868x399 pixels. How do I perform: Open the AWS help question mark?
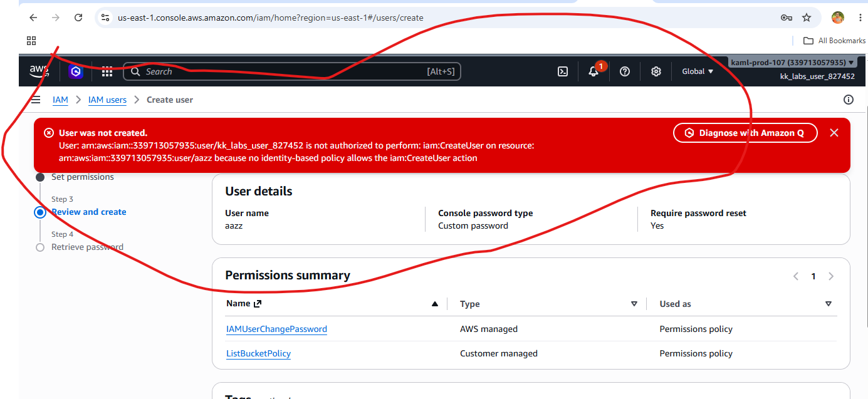click(x=625, y=71)
